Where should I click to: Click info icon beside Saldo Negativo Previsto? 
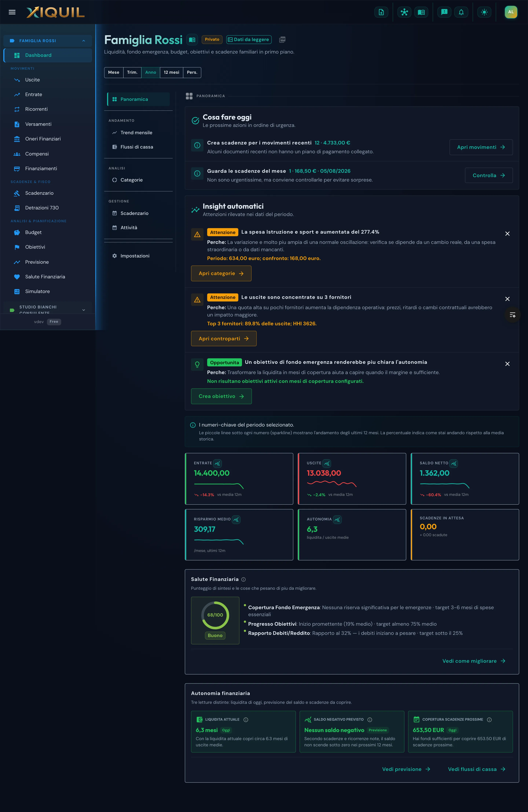pyautogui.click(x=369, y=720)
